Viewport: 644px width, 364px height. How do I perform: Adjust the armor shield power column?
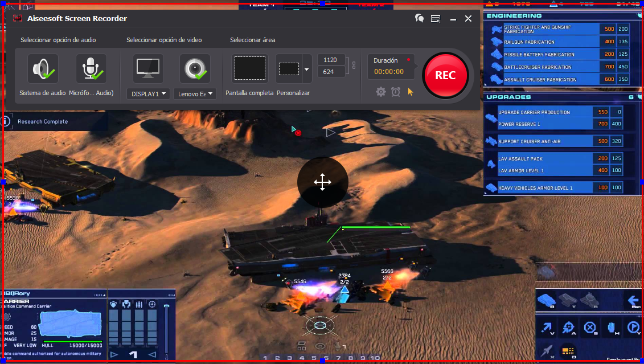[113, 326]
